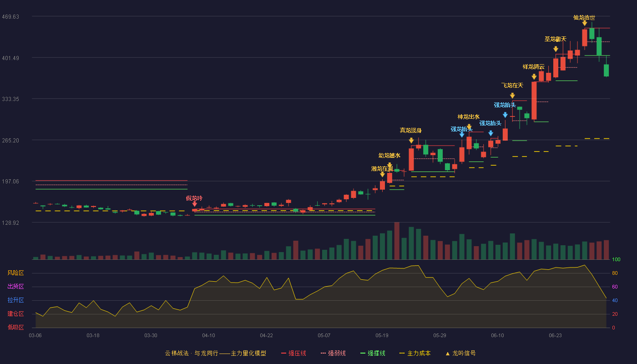Click the 祥龙腾云 signal label
Screen dimensions: 637x364
click(x=534, y=67)
